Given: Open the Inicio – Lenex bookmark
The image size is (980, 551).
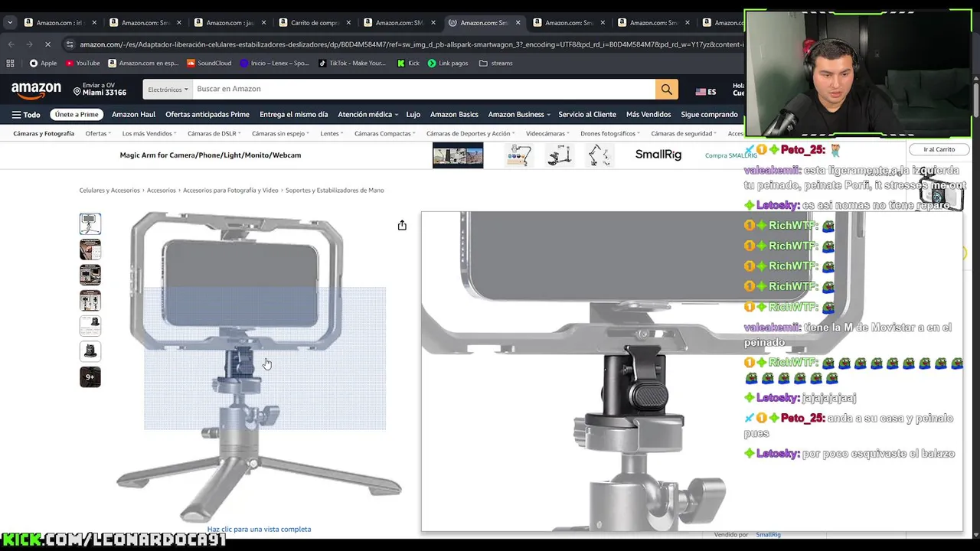Looking at the screenshot, I should point(275,64).
